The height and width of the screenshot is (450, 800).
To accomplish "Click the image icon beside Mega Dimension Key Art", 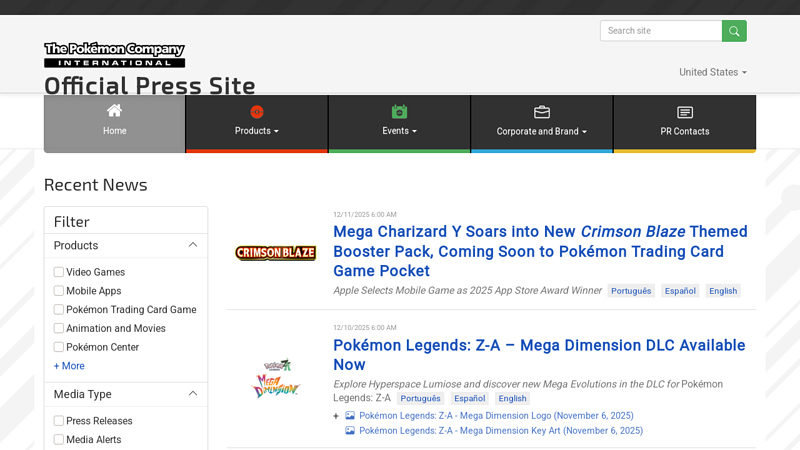I will pos(349,431).
